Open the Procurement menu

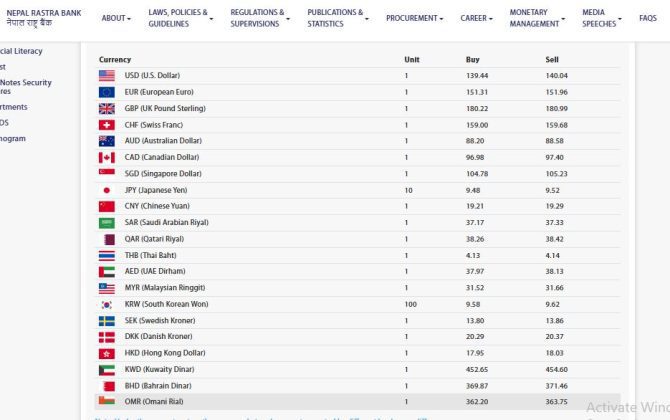(x=415, y=18)
